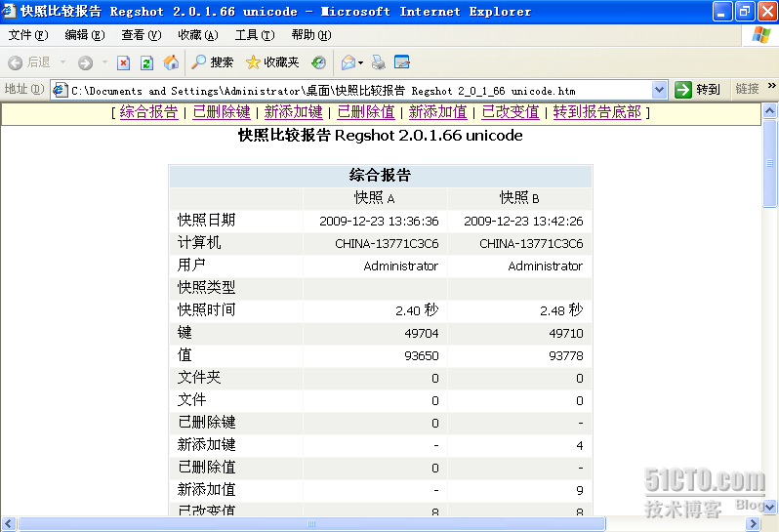The image size is (779, 532).
Task: Follow the 新添加值 link
Action: [438, 112]
